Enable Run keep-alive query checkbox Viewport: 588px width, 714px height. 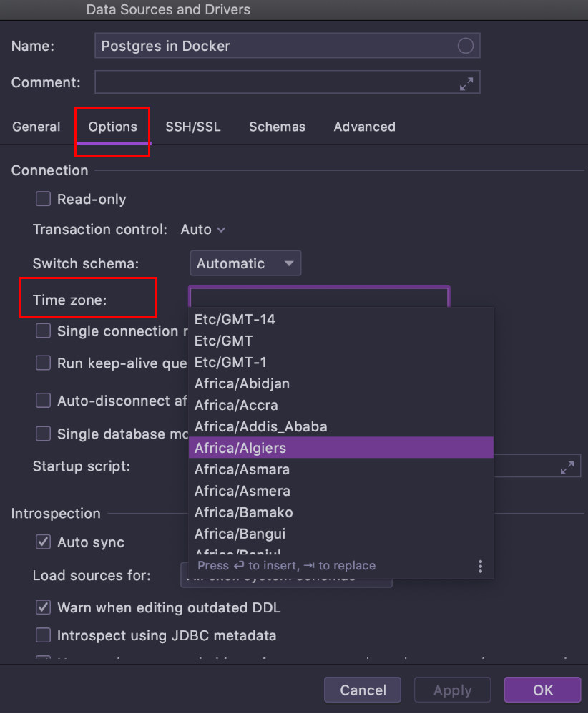[43, 363]
